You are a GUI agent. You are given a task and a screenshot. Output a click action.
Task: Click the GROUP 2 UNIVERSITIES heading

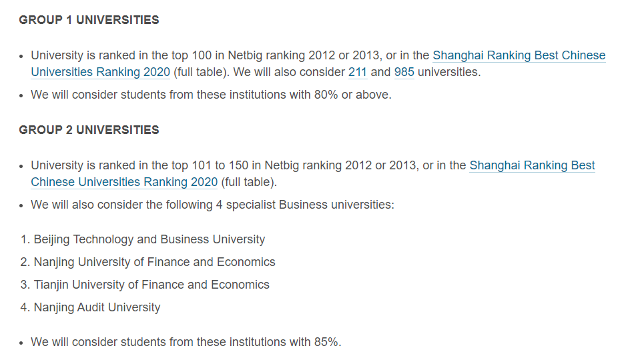tap(89, 130)
